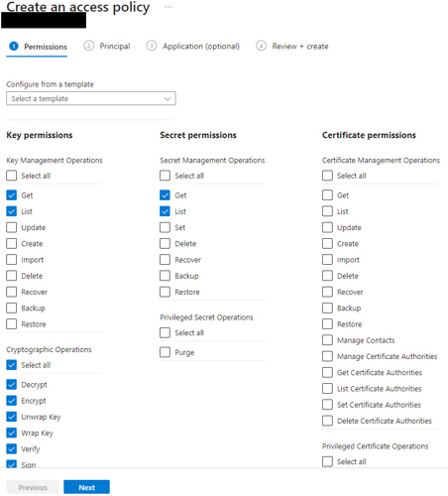Enable Update under Key permissions

pyautogui.click(x=12, y=227)
